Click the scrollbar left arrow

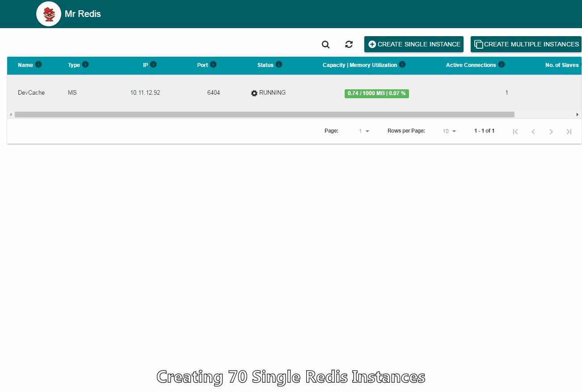click(x=11, y=115)
